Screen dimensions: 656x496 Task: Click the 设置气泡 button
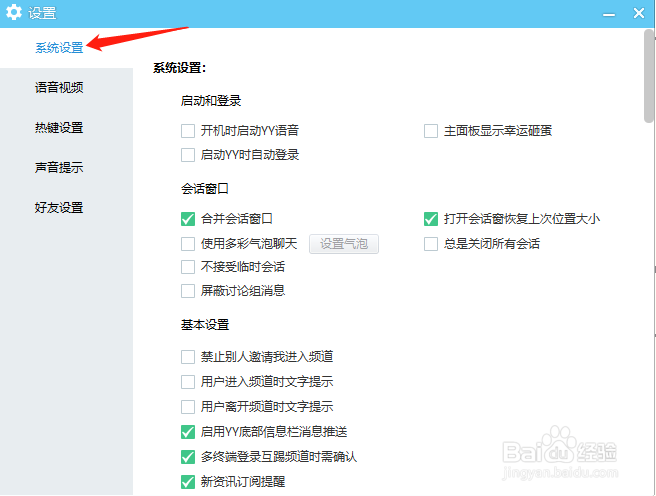tap(344, 244)
